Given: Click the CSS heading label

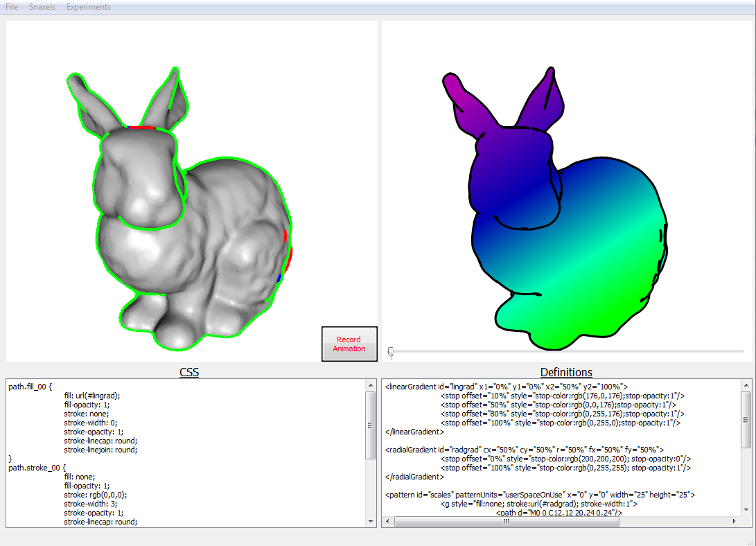Looking at the screenshot, I should pyautogui.click(x=189, y=372).
